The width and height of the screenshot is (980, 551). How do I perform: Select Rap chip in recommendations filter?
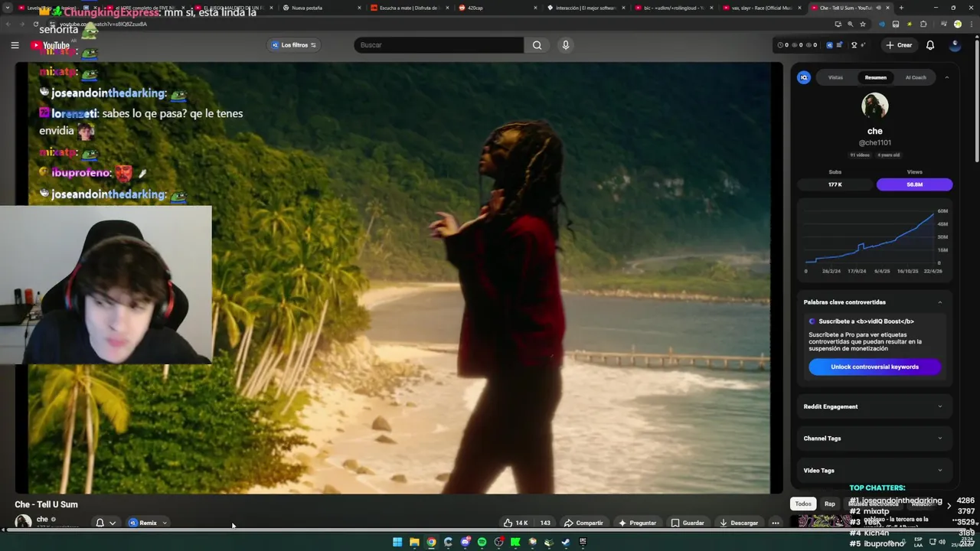(830, 504)
